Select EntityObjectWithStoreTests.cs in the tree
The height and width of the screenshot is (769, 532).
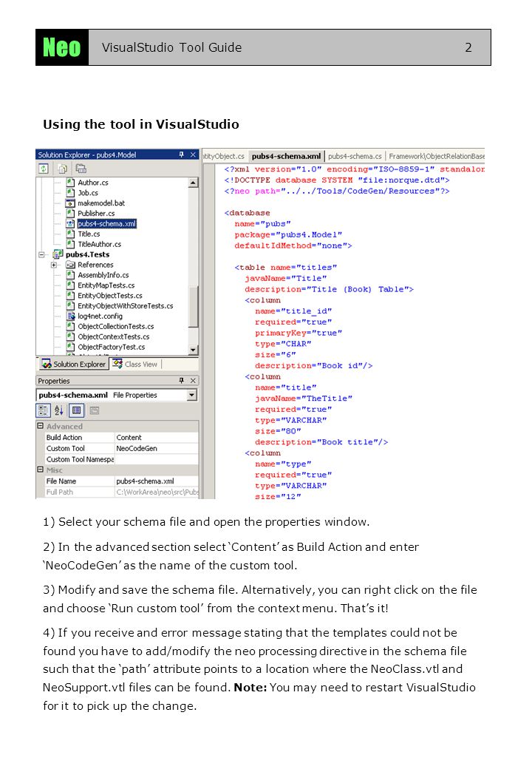click(126, 306)
